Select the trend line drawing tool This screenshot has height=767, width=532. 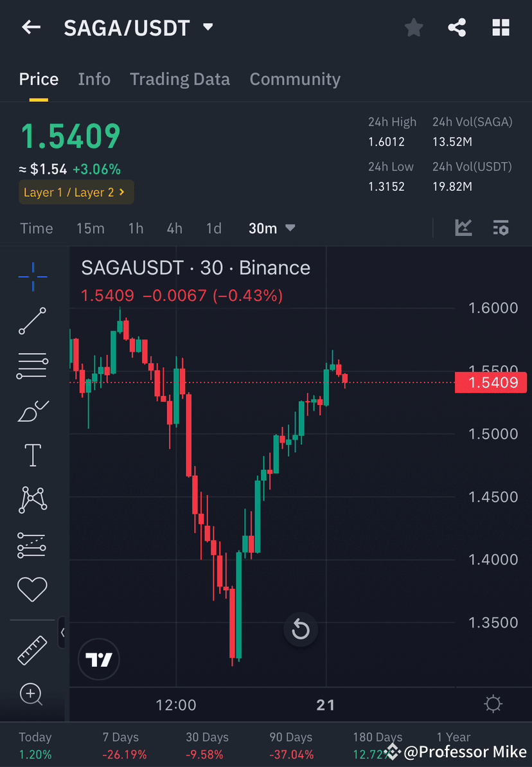[x=32, y=321]
